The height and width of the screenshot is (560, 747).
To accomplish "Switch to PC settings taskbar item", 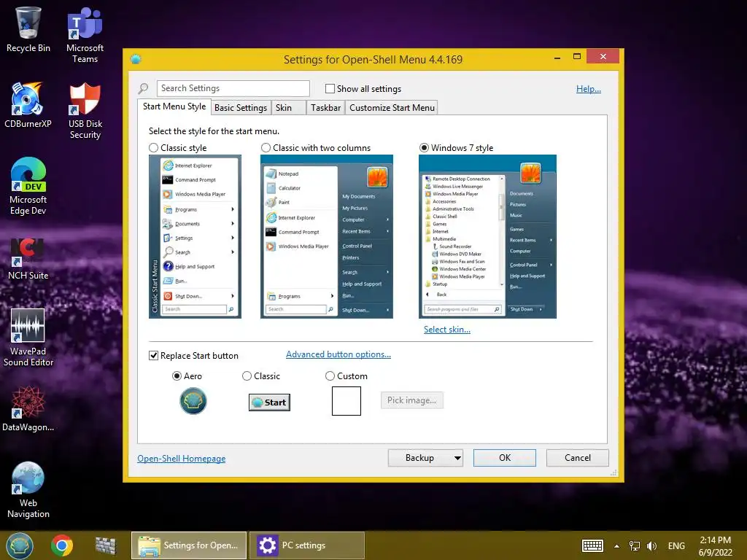I will coord(307,545).
